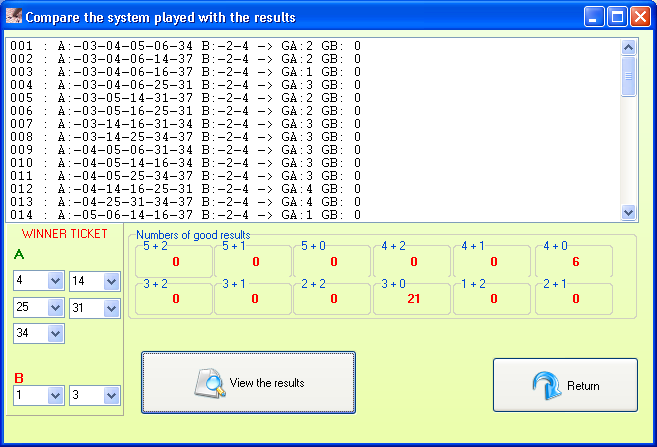
Task: Click the Numbers of good results label
Action: pyautogui.click(x=193, y=235)
